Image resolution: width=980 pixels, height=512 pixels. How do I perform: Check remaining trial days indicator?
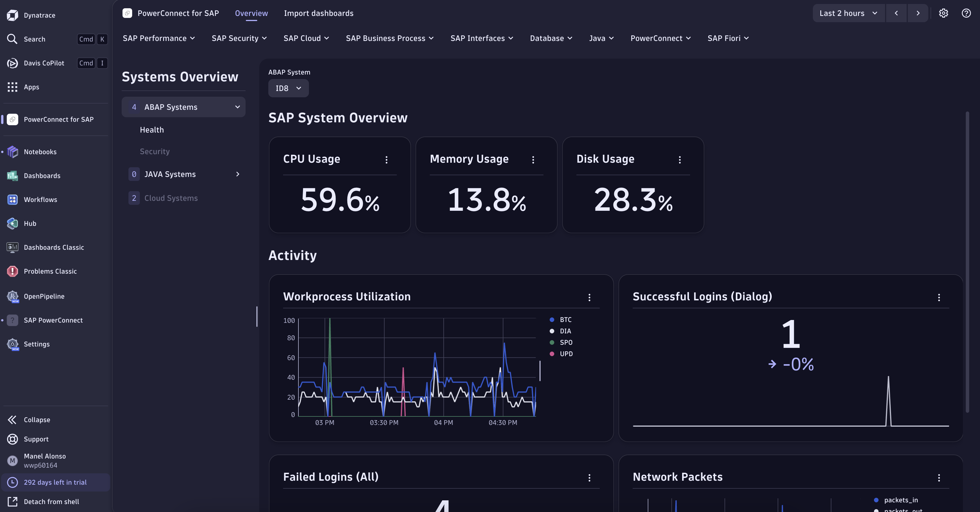click(x=55, y=482)
